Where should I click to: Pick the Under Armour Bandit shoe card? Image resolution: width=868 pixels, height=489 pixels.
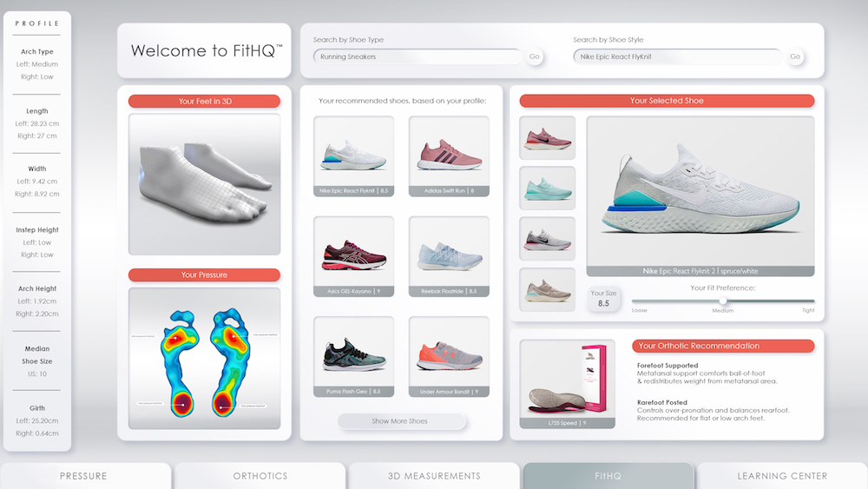point(449,357)
